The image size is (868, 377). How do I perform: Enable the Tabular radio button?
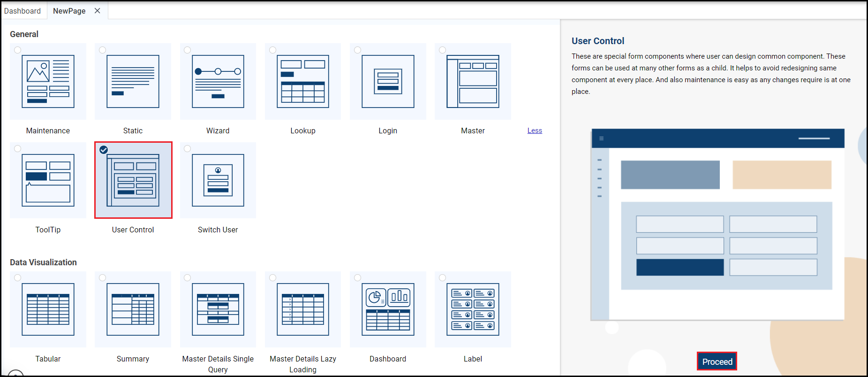coord(18,278)
